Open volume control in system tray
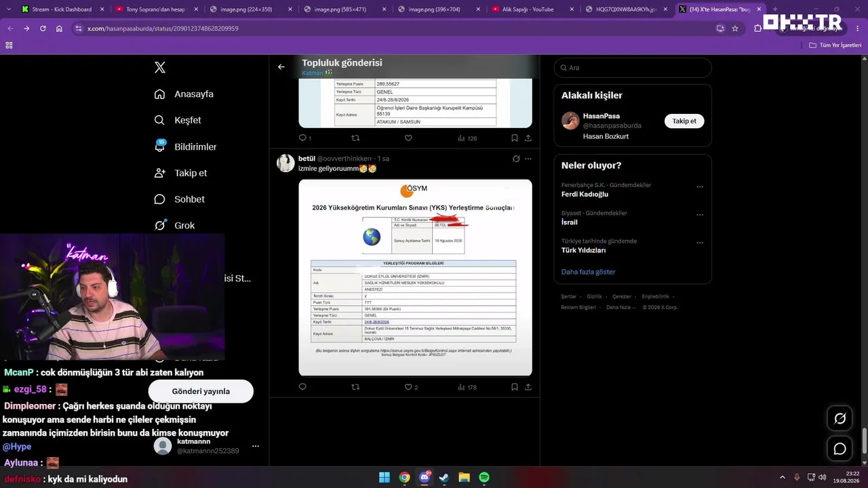The width and height of the screenshot is (868, 488). (822, 477)
